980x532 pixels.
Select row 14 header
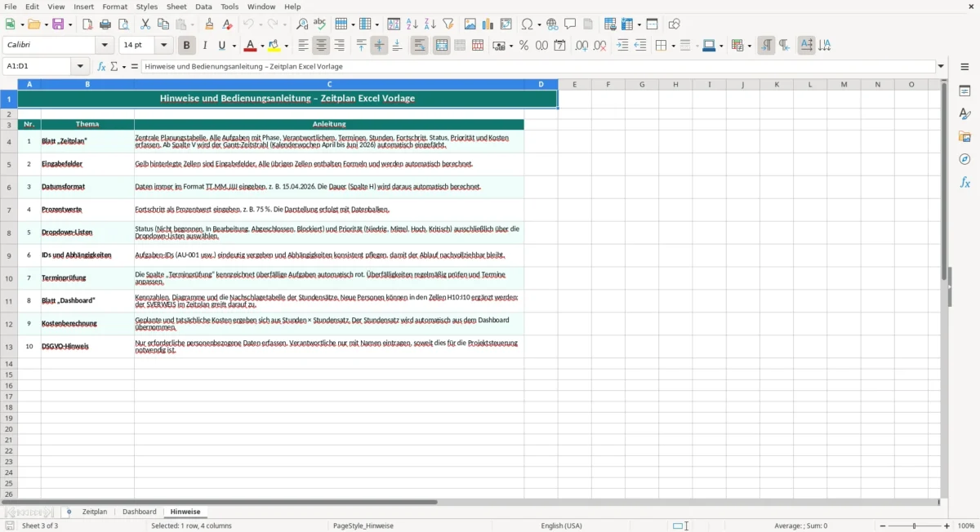9,363
